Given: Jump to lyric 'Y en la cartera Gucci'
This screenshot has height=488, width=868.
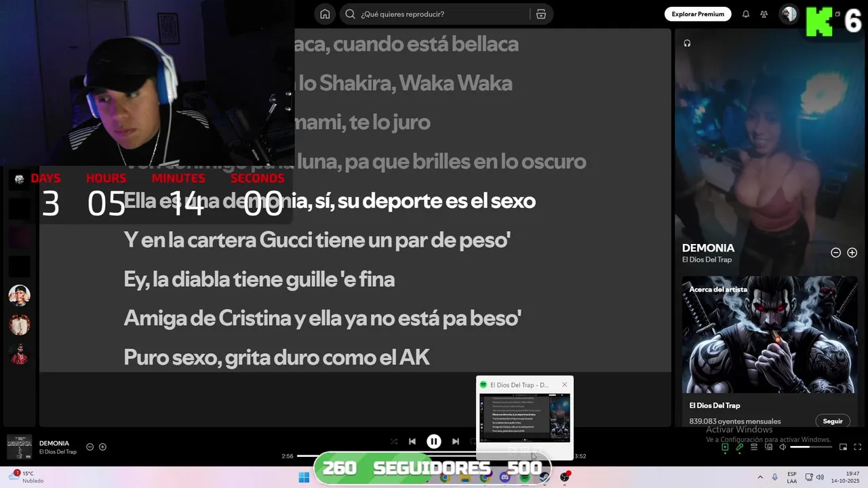Looking at the screenshot, I should point(317,240).
